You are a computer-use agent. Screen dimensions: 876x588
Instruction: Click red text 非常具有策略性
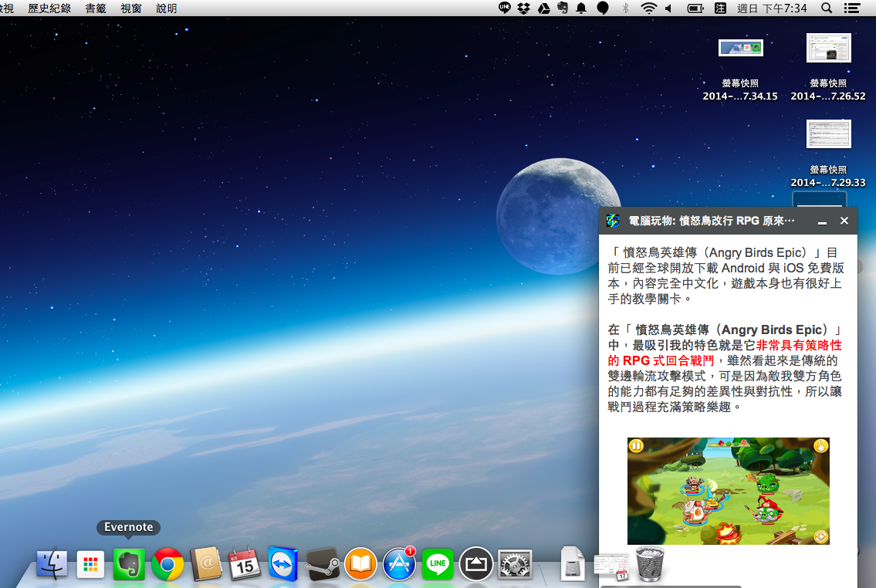799,345
